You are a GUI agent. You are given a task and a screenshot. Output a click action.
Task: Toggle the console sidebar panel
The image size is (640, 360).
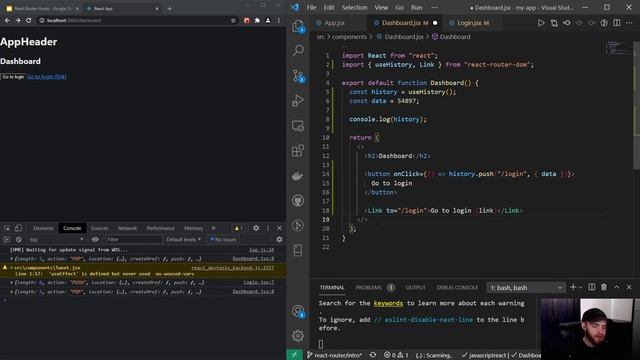click(x=7, y=240)
